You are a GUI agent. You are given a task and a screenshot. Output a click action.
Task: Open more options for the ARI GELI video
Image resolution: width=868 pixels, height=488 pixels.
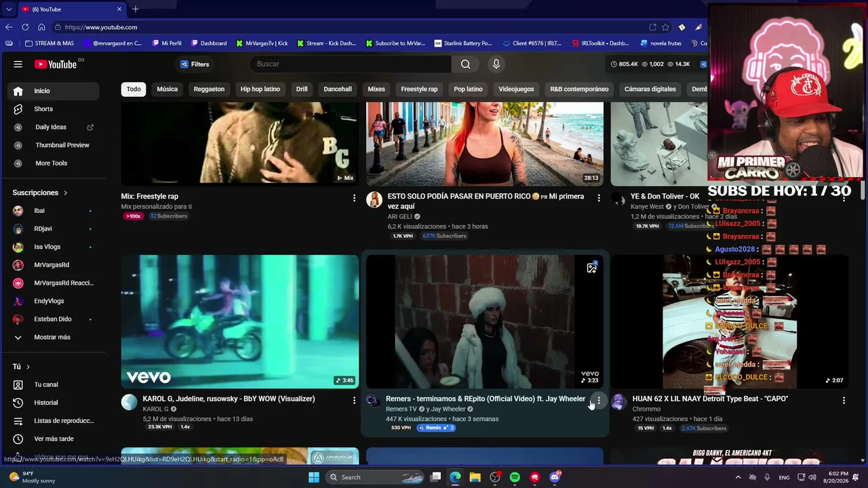tap(599, 197)
